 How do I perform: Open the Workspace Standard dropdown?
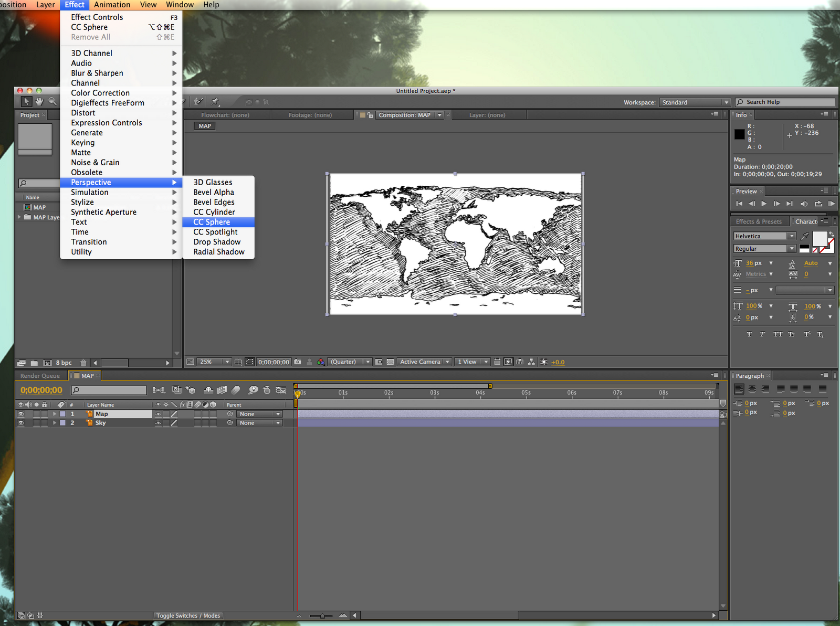[695, 102]
